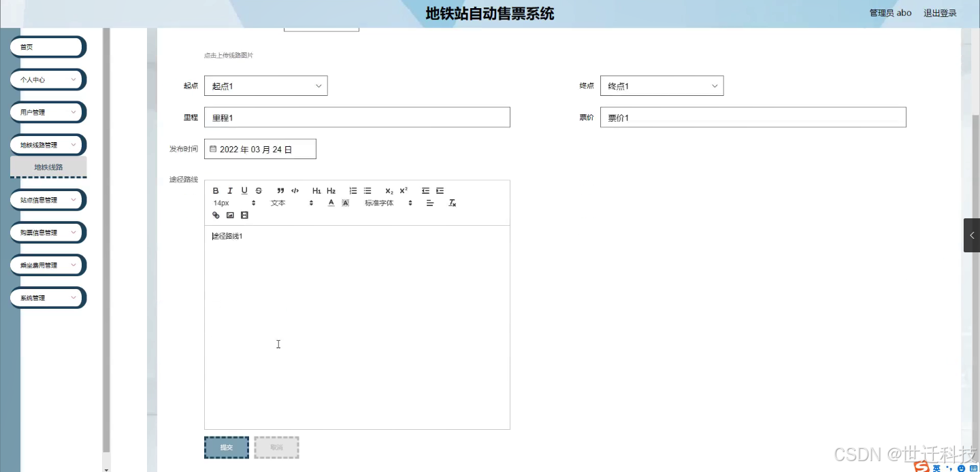Click 退出登录 to log out
Viewport: 980px width, 472px height.
(x=940, y=13)
